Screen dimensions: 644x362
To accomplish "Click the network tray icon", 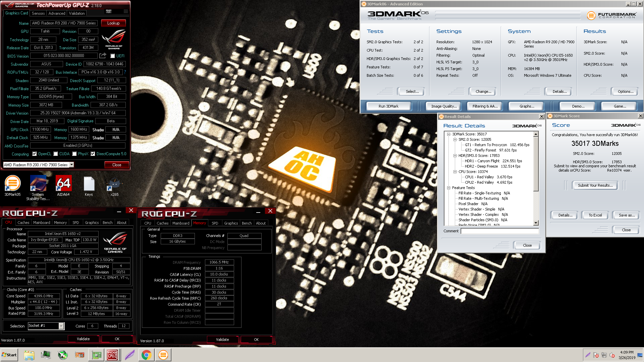I will [x=604, y=355].
